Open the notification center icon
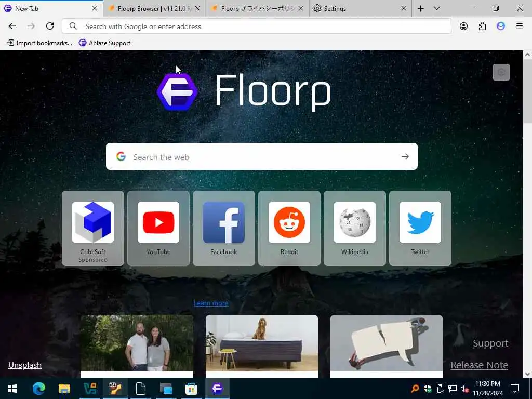This screenshot has height=399, width=532. pyautogui.click(x=515, y=389)
